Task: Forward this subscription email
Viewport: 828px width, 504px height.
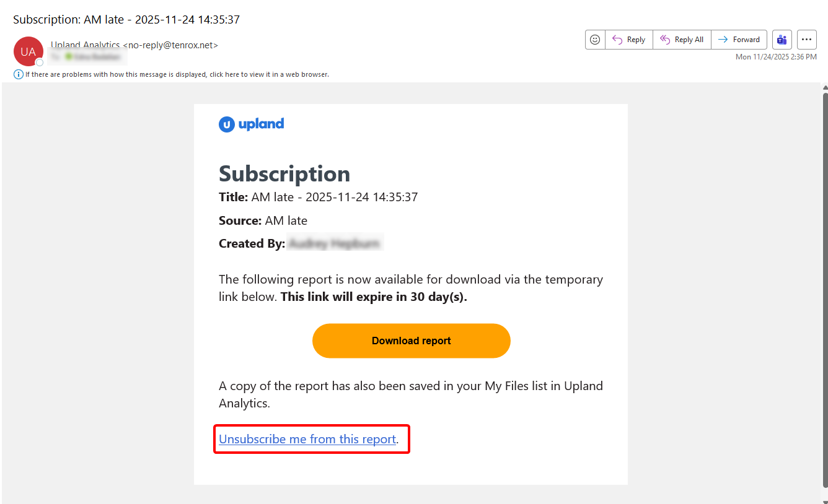Action: (x=739, y=40)
